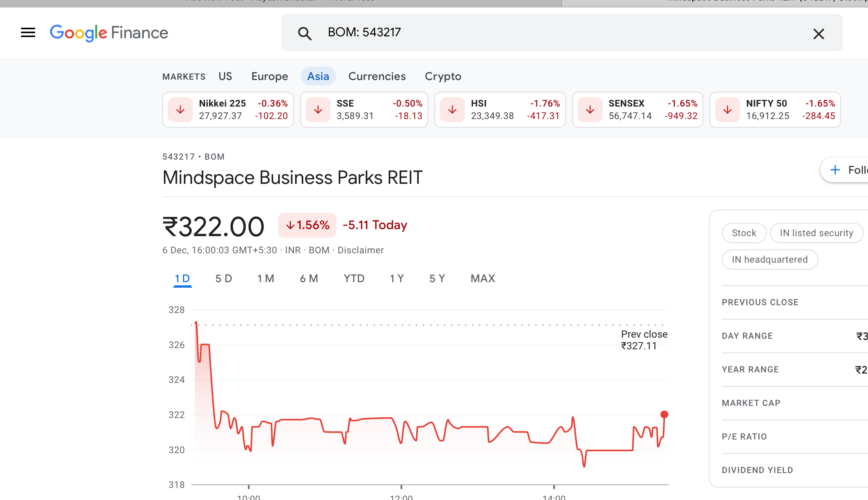This screenshot has width=868, height=500.
Task: Click the 543217 • BOM ticker label
Action: [x=193, y=157]
